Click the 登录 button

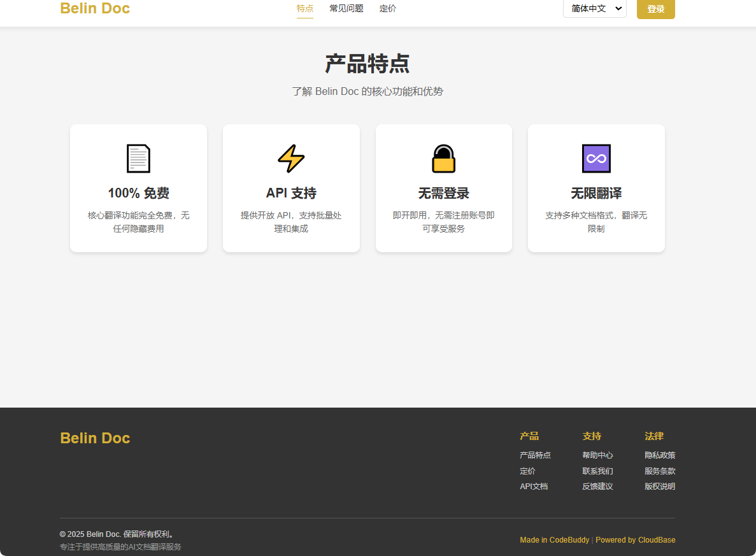tap(656, 9)
